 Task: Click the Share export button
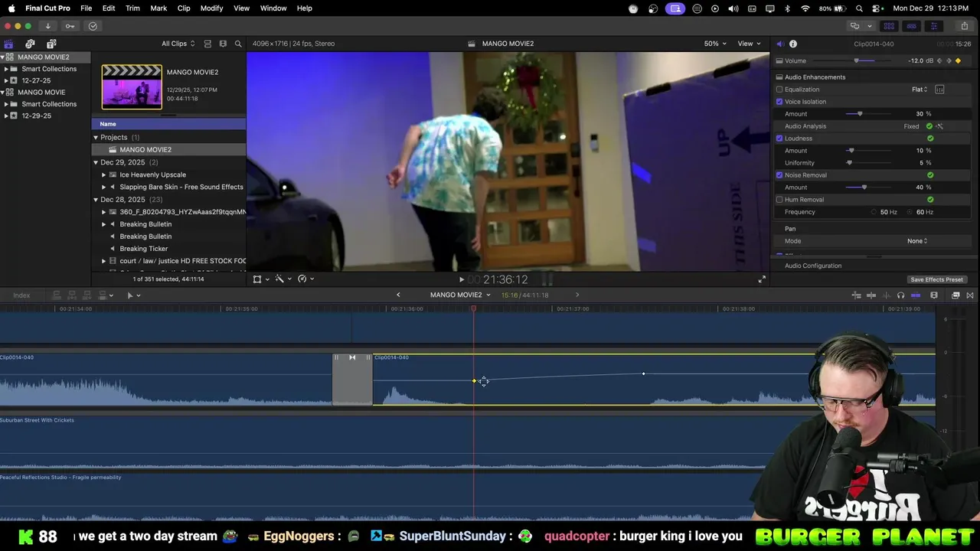tap(964, 26)
